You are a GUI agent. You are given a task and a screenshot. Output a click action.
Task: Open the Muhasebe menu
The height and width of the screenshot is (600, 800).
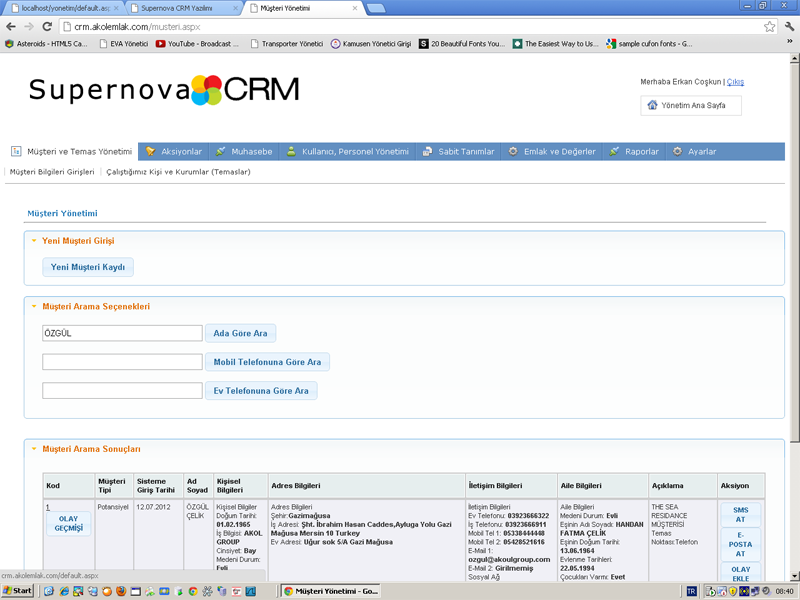244,152
